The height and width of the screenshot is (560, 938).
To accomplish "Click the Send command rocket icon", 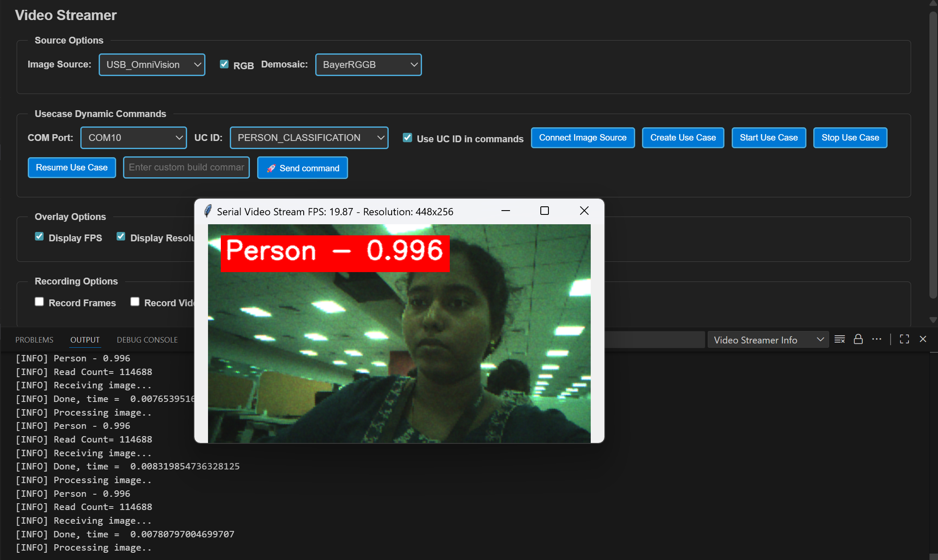I will pos(271,168).
